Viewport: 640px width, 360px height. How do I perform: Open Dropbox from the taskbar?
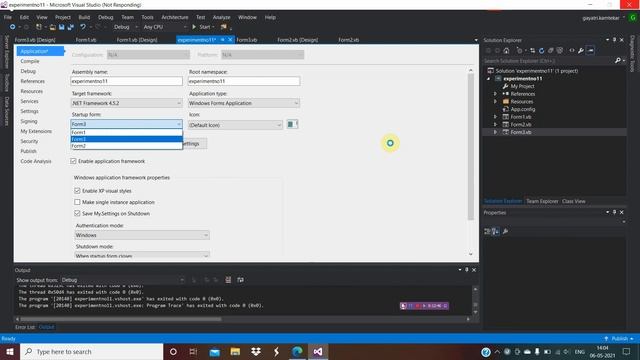pyautogui.click(x=256, y=351)
